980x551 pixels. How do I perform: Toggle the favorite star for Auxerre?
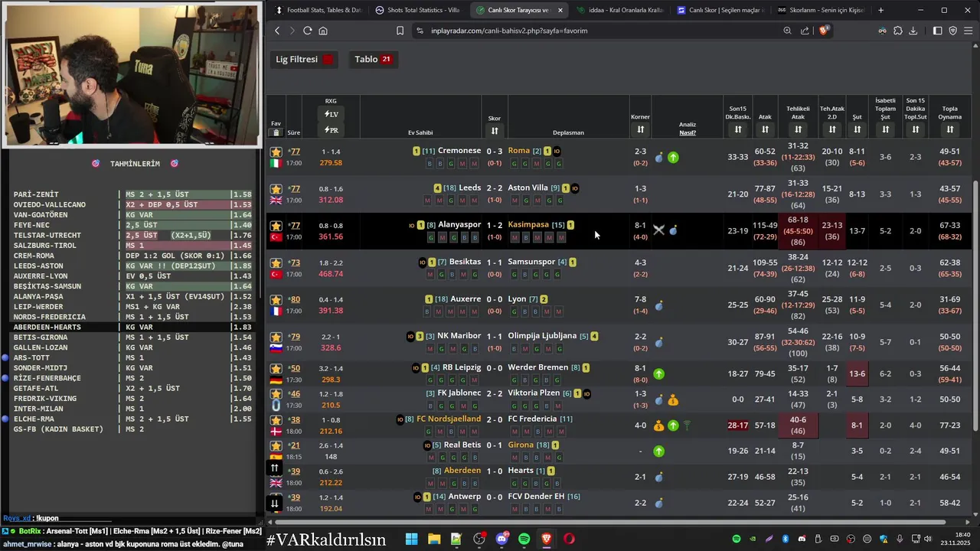coord(276,299)
